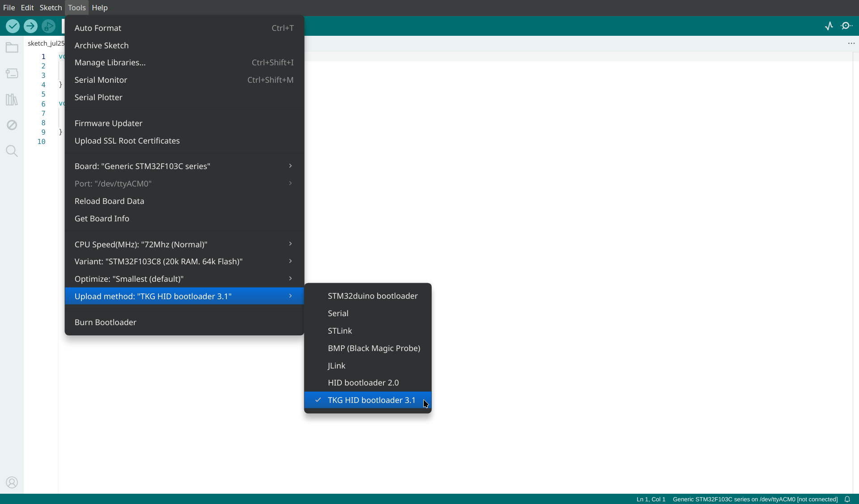Click the user account icon at bottom left

click(x=12, y=483)
